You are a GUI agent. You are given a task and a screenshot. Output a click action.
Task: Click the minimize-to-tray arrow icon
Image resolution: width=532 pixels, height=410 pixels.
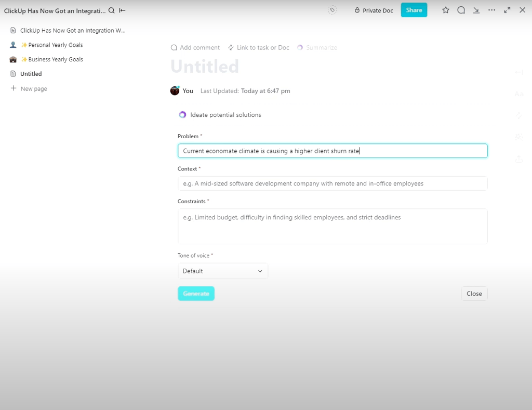click(x=476, y=10)
